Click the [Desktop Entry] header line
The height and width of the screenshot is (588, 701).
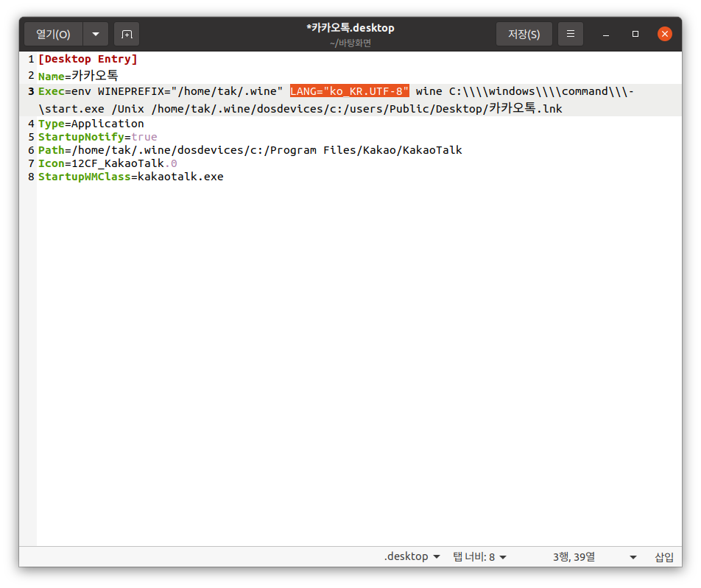pos(88,59)
